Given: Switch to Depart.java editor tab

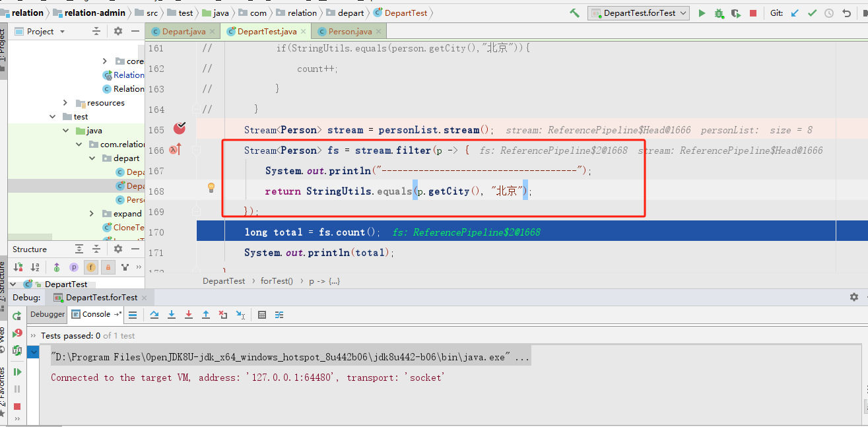Looking at the screenshot, I should click(x=182, y=31).
